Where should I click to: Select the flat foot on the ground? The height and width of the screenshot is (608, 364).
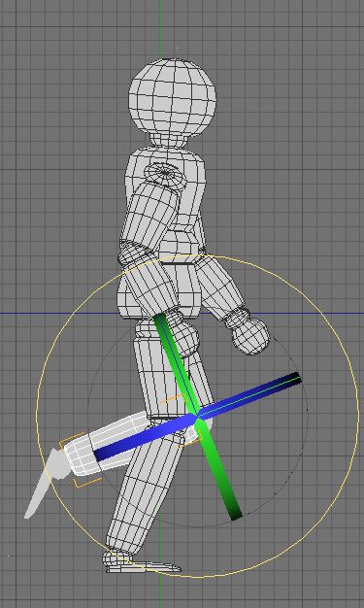pos(141,562)
